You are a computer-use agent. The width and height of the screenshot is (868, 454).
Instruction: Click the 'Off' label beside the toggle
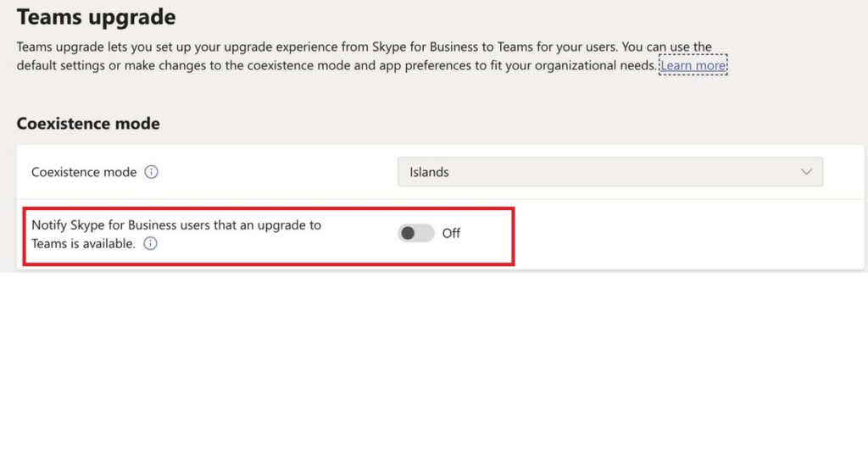tap(451, 233)
